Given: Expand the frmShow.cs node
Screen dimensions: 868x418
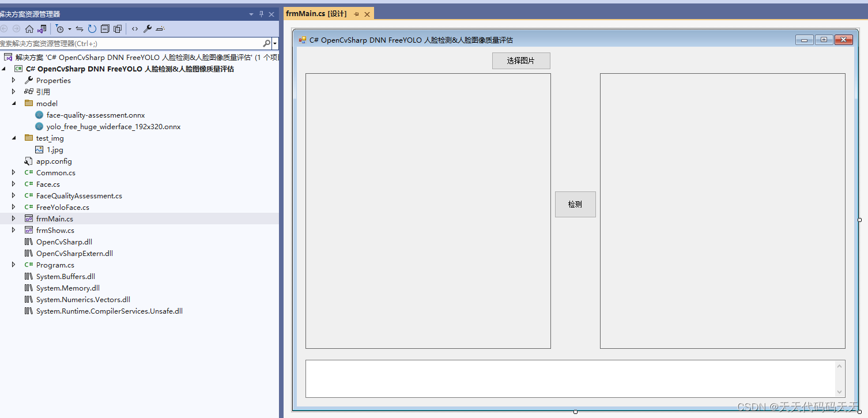Looking at the screenshot, I should pyautogui.click(x=14, y=230).
